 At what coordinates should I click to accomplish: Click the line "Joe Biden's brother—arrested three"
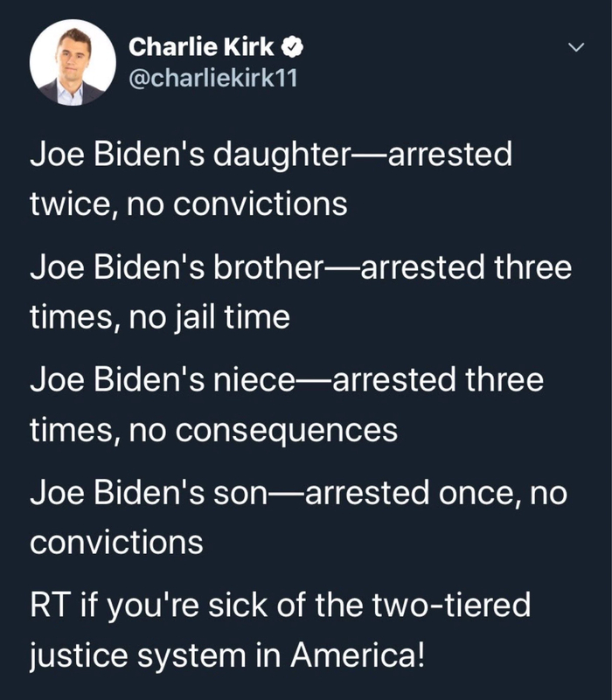coord(301,267)
